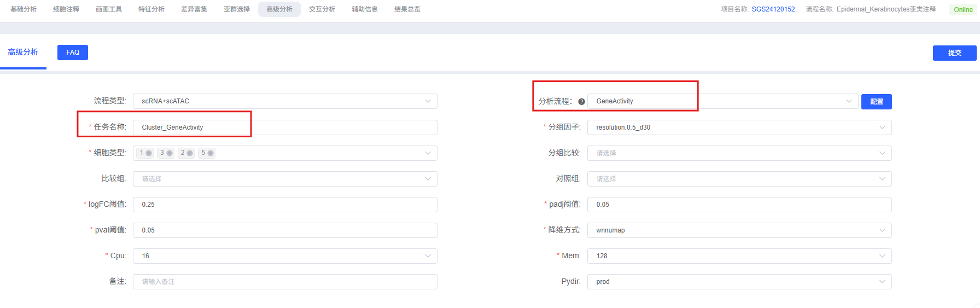Remove cell type tag 5
The width and height of the screenshot is (980, 308).
tap(211, 153)
